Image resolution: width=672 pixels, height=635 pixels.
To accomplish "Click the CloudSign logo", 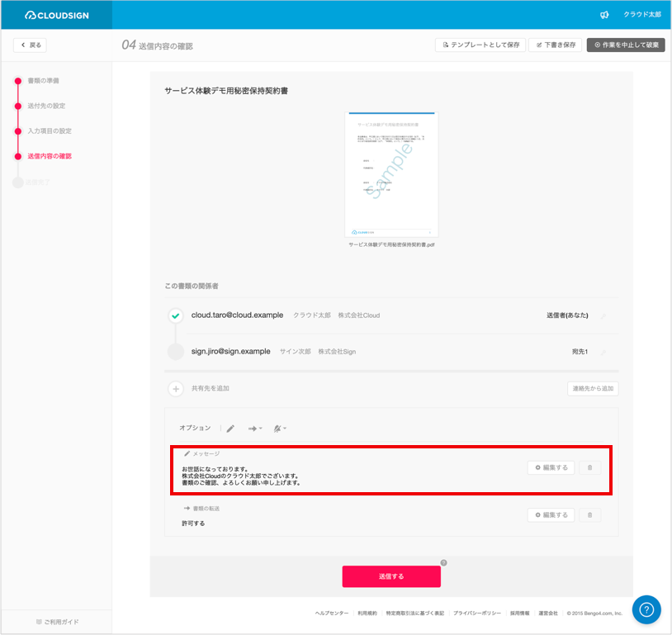I will tap(57, 16).
